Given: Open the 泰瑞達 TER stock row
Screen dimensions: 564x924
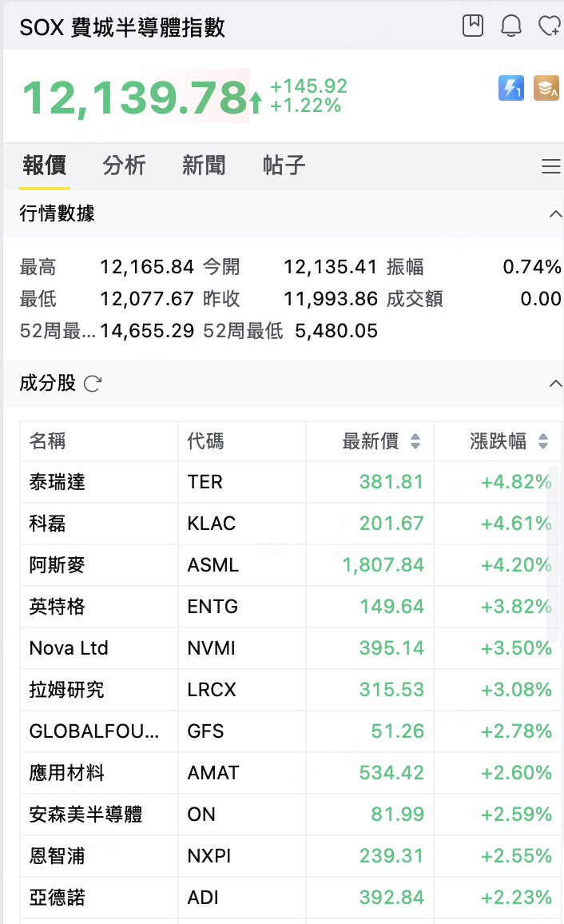Looking at the screenshot, I should coord(290,482).
